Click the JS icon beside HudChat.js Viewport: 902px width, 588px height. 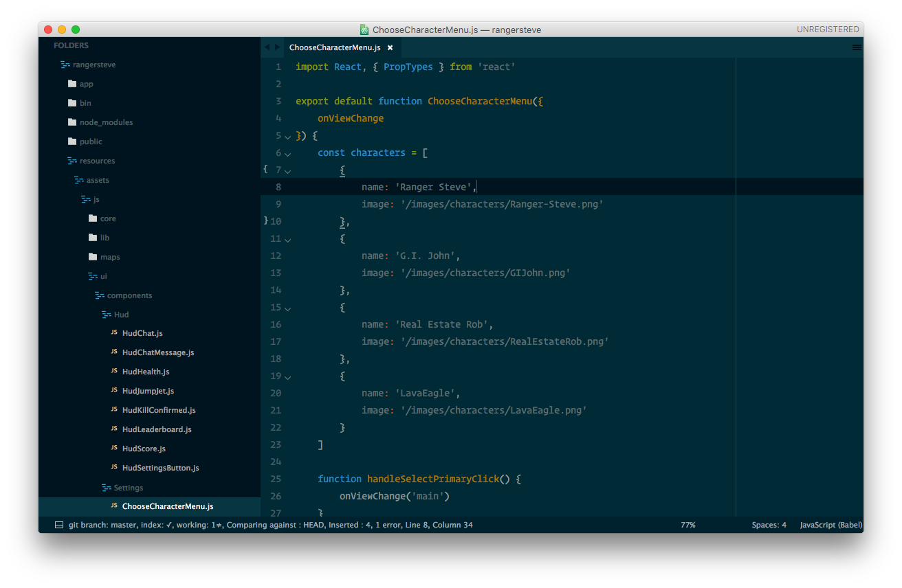pos(114,333)
